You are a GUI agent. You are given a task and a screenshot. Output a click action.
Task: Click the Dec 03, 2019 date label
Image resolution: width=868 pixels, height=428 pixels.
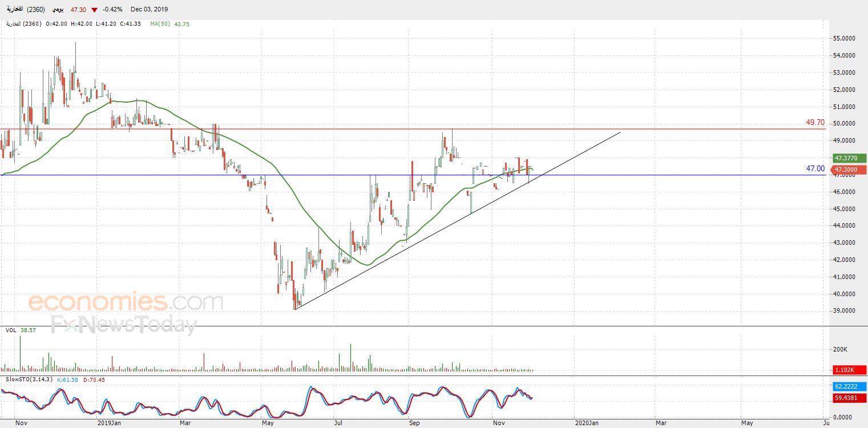pyautogui.click(x=149, y=10)
